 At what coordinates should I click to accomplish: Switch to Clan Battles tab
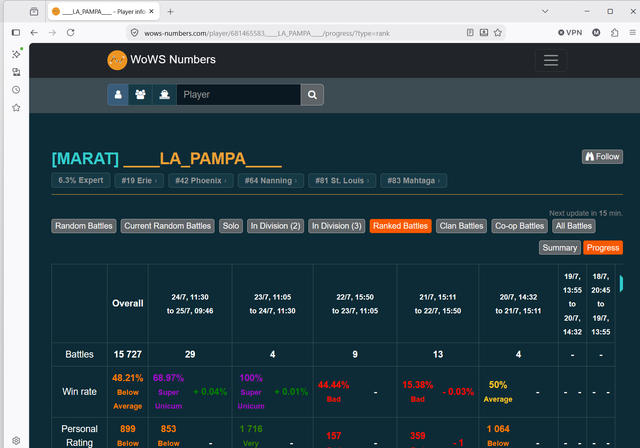(461, 226)
